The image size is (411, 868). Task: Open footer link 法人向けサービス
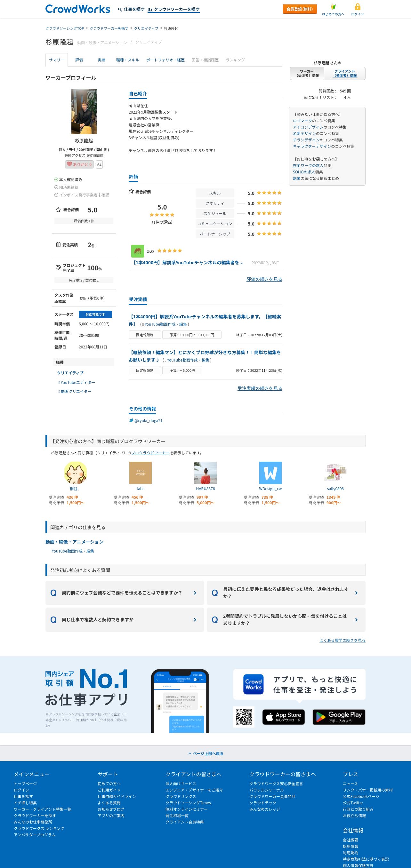click(181, 784)
